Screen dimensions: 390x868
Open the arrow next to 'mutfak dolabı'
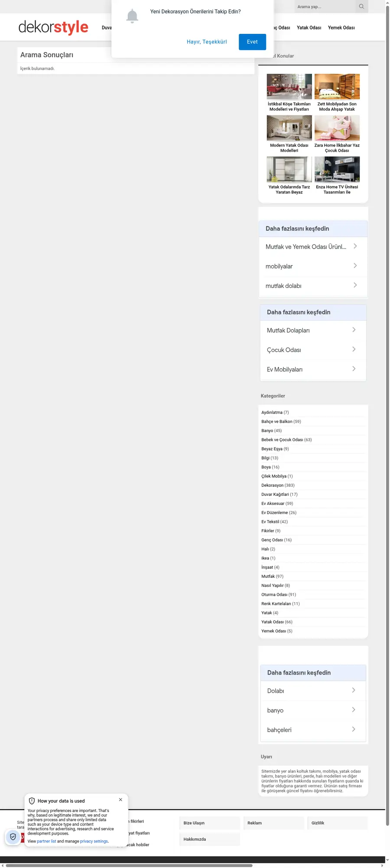[355, 285]
